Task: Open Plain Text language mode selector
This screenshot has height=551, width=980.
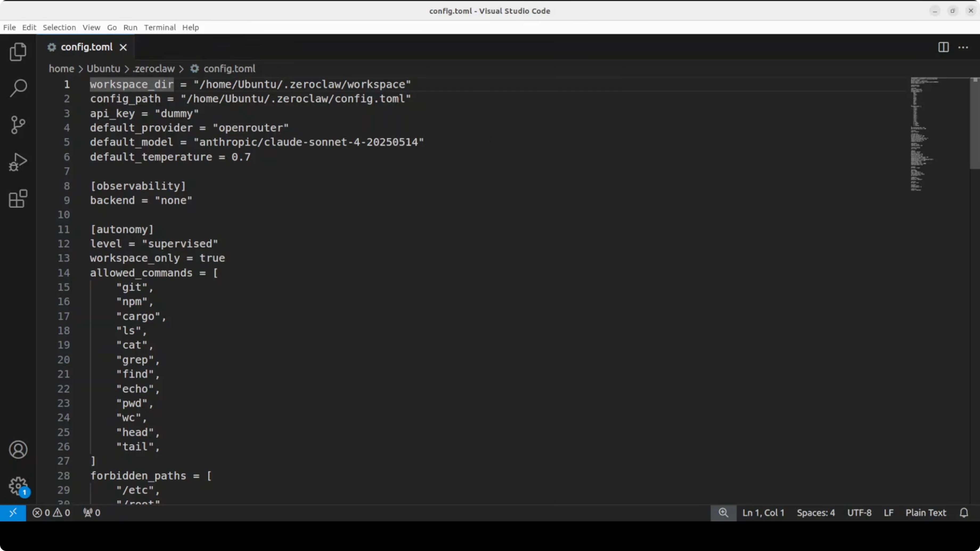Action: click(926, 513)
